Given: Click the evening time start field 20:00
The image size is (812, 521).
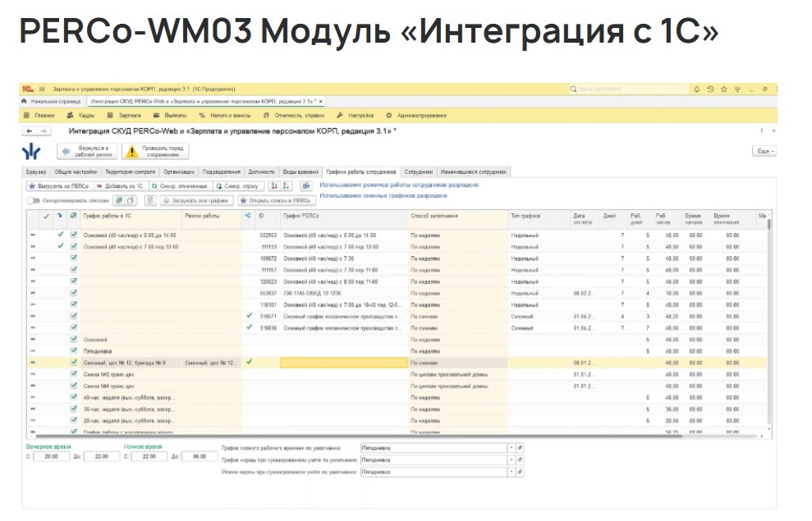Looking at the screenshot, I should click(x=50, y=456).
